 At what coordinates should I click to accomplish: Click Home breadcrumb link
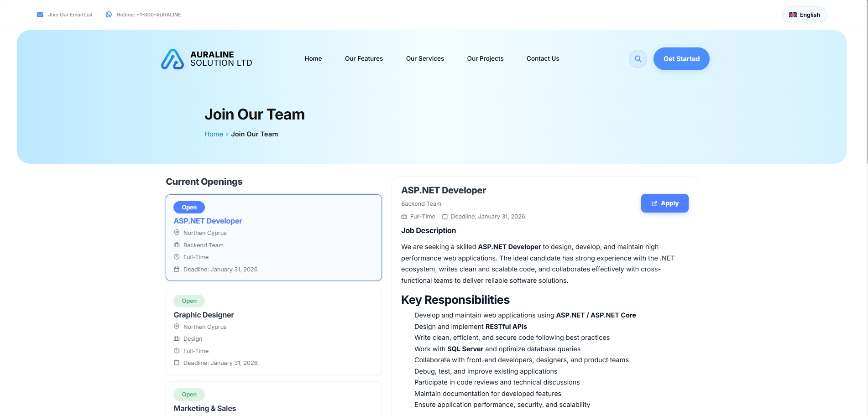(x=214, y=134)
